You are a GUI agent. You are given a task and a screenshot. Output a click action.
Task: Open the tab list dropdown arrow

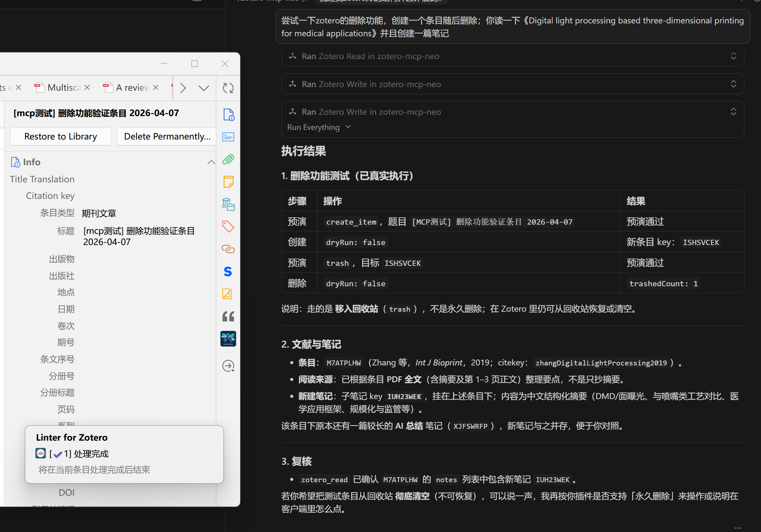click(x=204, y=88)
